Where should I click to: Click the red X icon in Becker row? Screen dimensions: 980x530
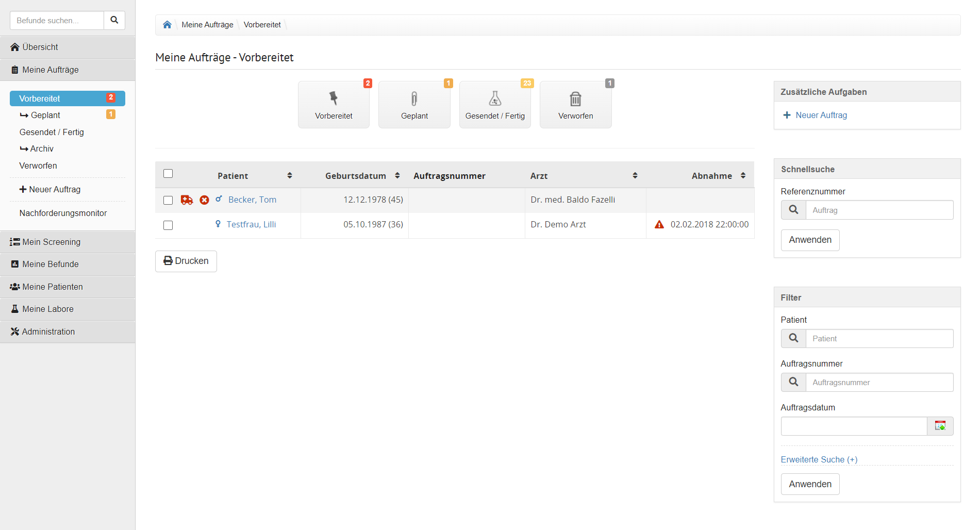point(205,200)
